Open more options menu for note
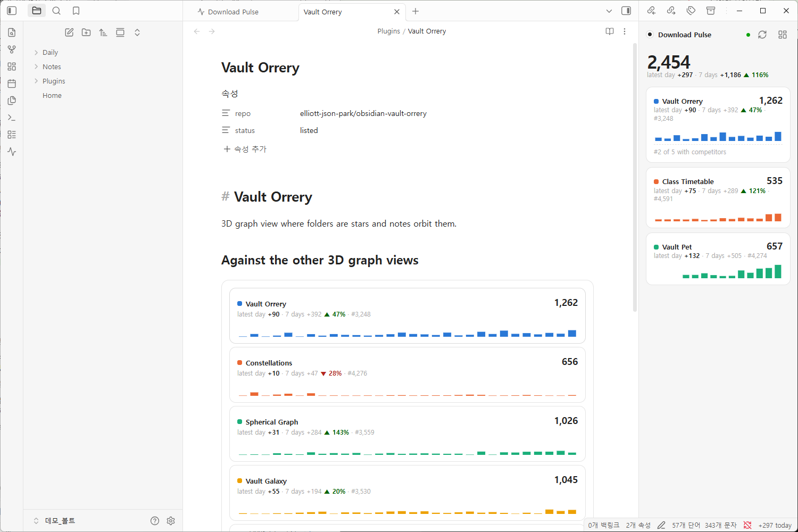Screen dimensions: 798x532 pyautogui.click(x=625, y=31)
